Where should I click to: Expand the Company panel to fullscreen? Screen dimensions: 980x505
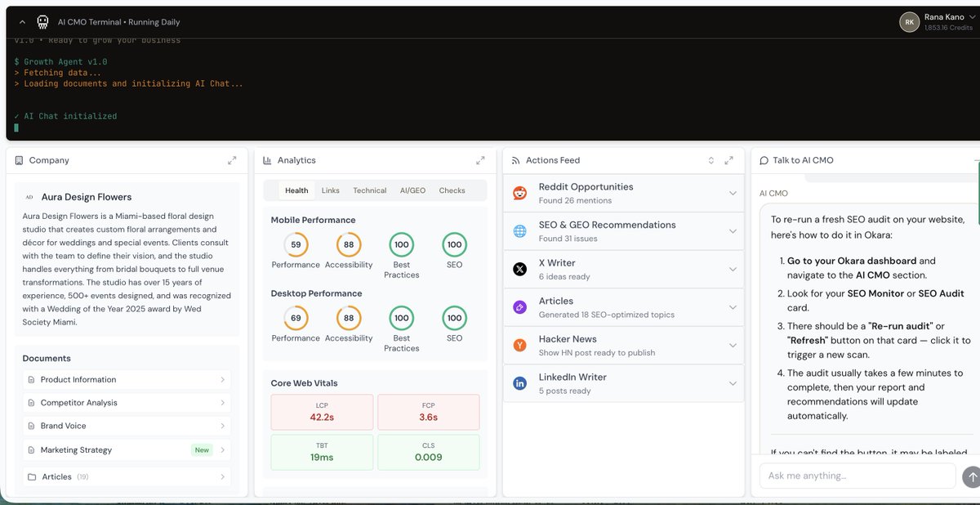232,160
